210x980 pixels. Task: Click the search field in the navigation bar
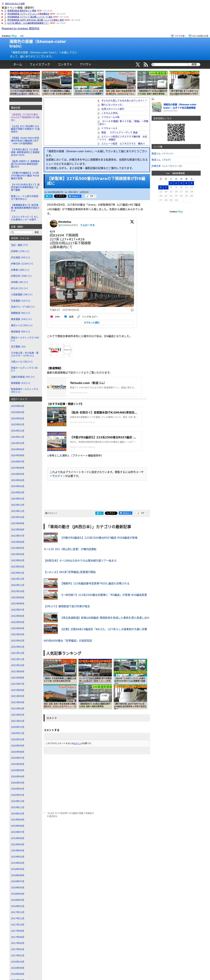[x=170, y=65]
